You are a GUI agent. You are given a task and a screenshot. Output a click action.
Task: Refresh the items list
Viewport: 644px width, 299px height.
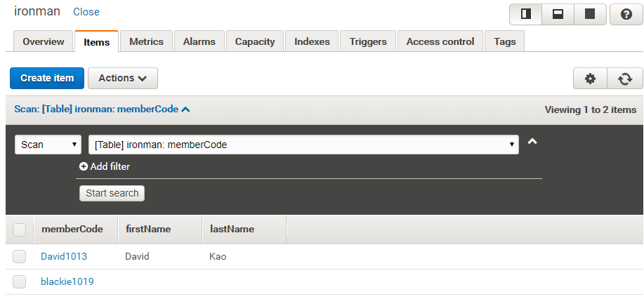point(624,79)
